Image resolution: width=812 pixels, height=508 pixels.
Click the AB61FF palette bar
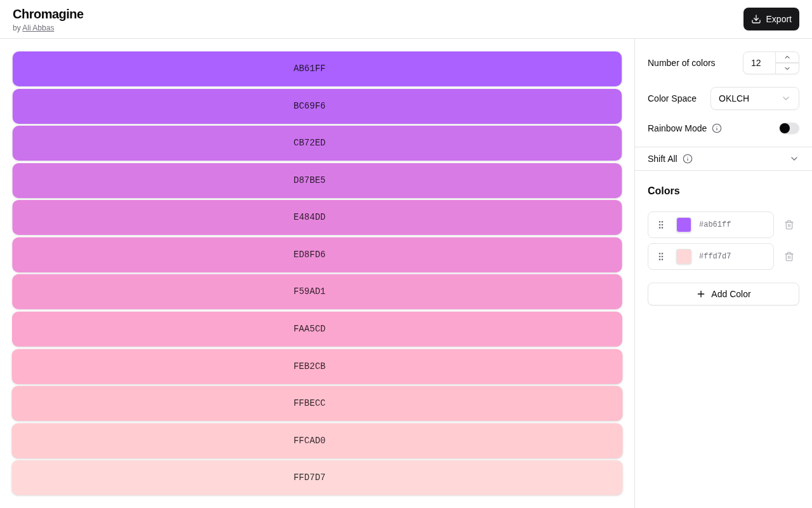317,69
